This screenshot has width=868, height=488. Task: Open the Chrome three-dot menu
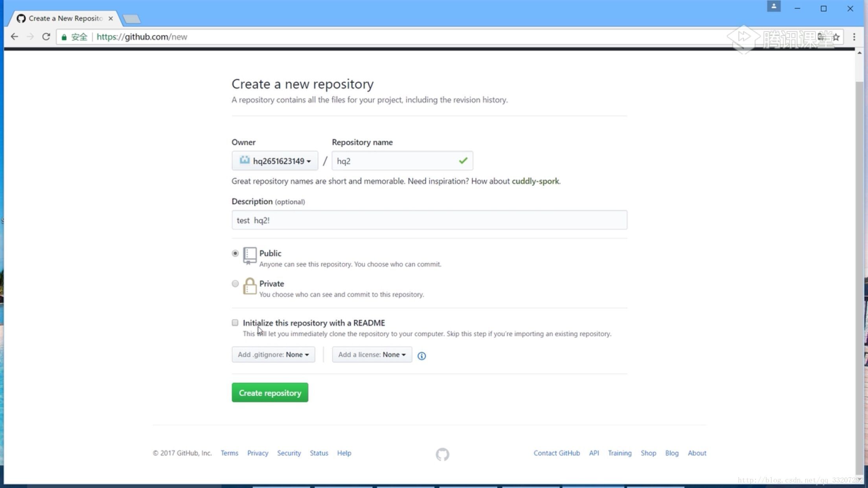pyautogui.click(x=854, y=37)
